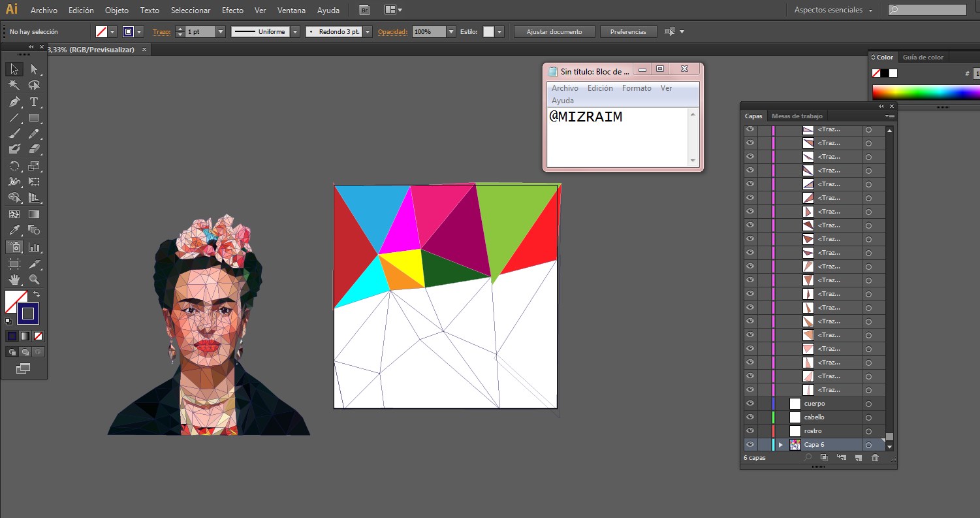Open the Archivo menu in Illustrator

[44, 10]
